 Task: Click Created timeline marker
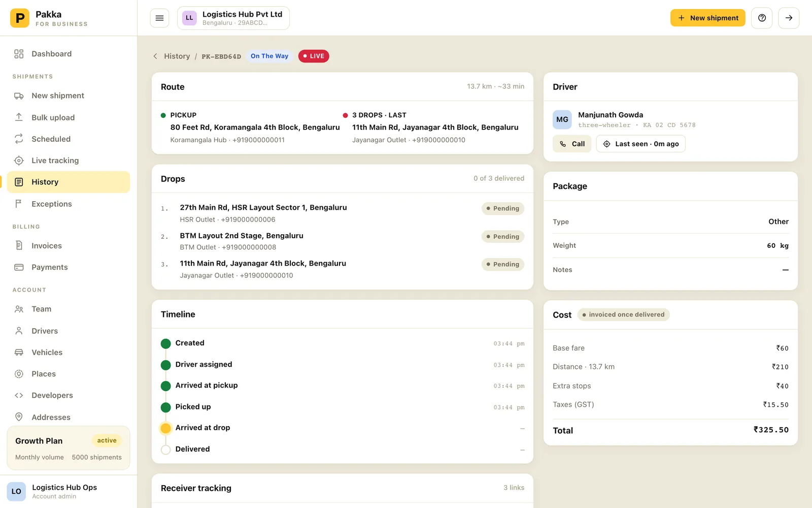click(165, 344)
